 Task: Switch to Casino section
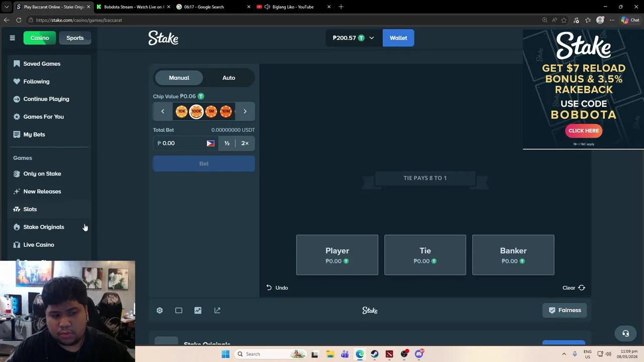pos(40,38)
